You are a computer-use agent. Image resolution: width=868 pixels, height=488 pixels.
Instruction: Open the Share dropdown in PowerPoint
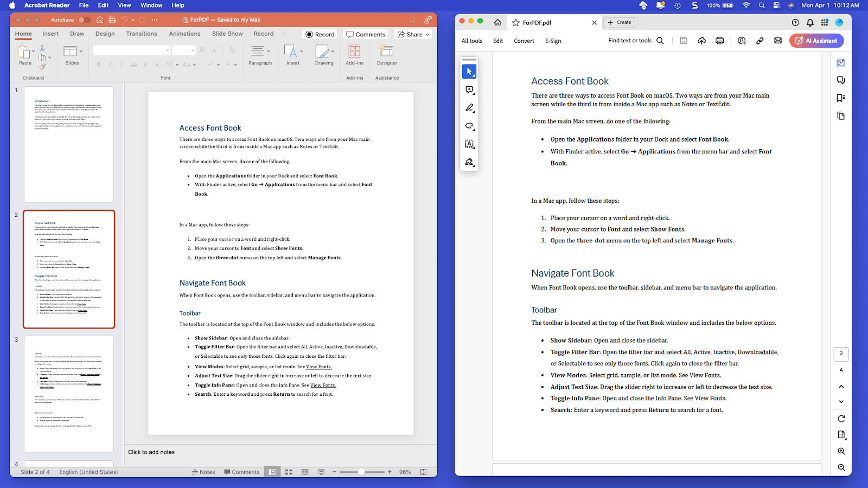point(413,34)
